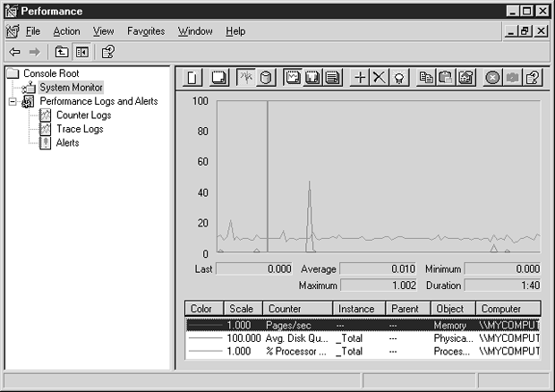Click the New Counter Set toolbar icon
This screenshot has height=392, width=555.
[x=192, y=78]
